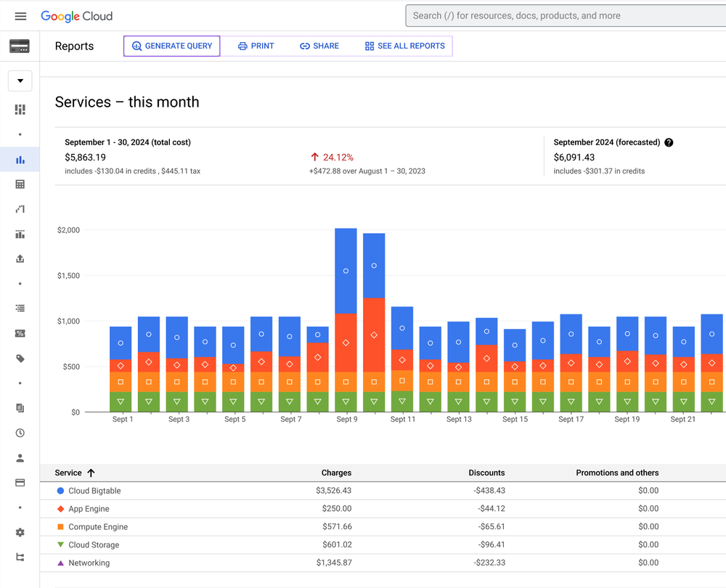Click the blue segment of Sept 9 bar
The image size is (726, 588).
click(346, 271)
